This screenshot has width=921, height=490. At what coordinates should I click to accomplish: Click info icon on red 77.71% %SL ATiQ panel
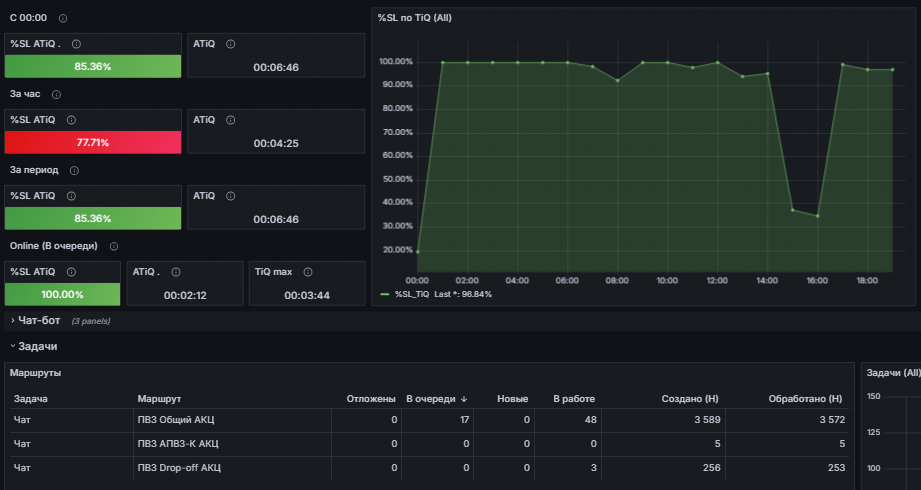click(71, 120)
